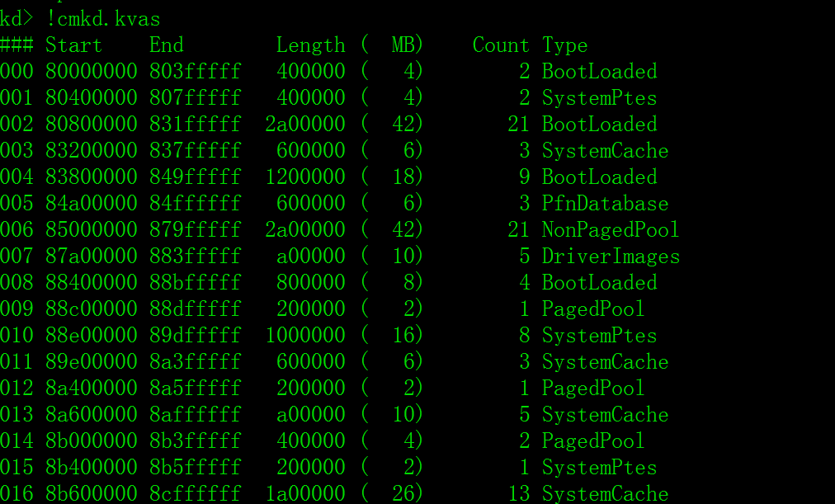Click BootLoaded in row 002

[x=600, y=124]
